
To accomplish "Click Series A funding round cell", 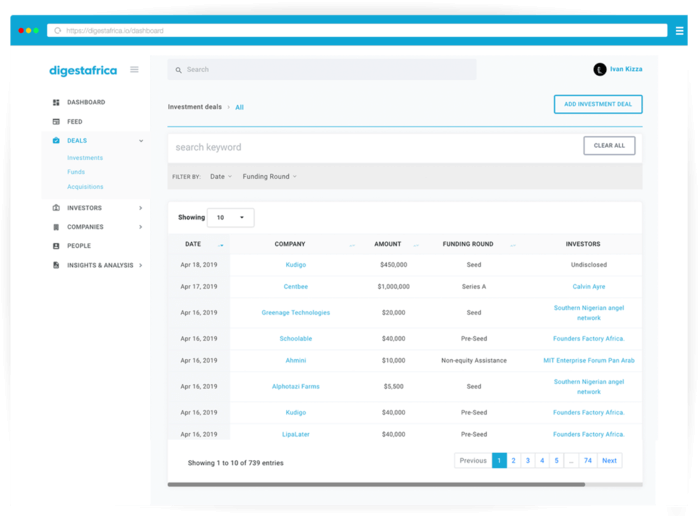I will [474, 287].
